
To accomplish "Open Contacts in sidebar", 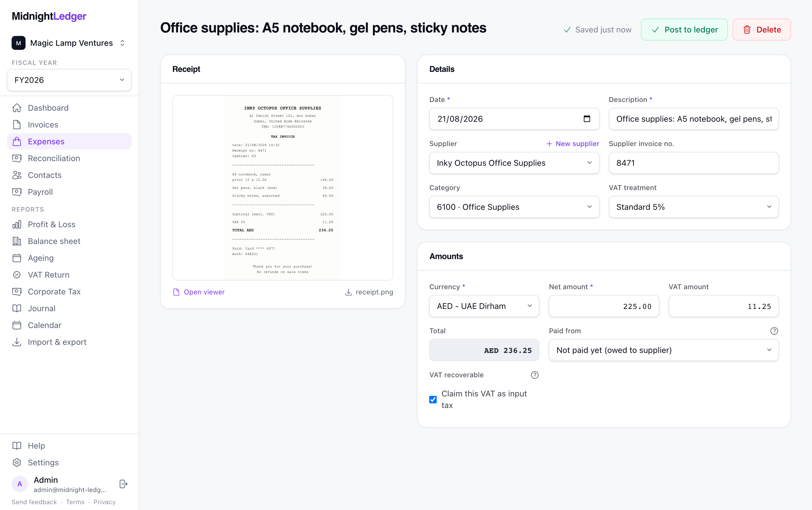I will point(69,175).
